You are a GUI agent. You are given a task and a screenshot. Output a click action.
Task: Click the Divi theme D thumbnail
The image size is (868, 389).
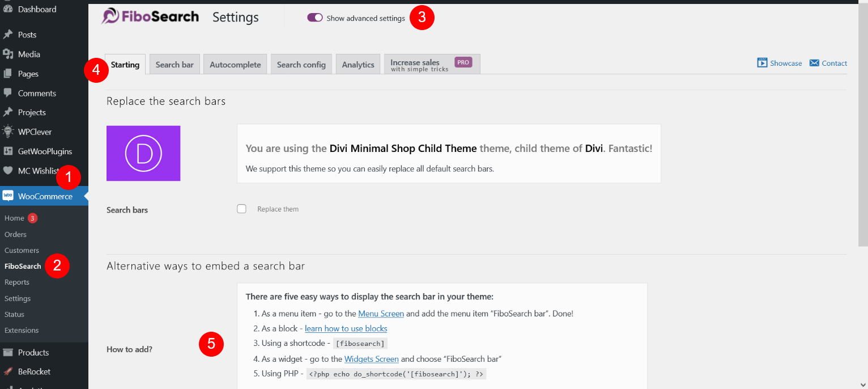(143, 153)
